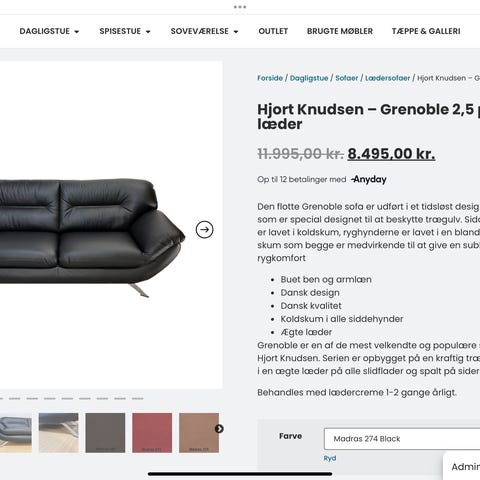Select the tan leather color swatch
This screenshot has height=480, width=480.
click(x=199, y=433)
